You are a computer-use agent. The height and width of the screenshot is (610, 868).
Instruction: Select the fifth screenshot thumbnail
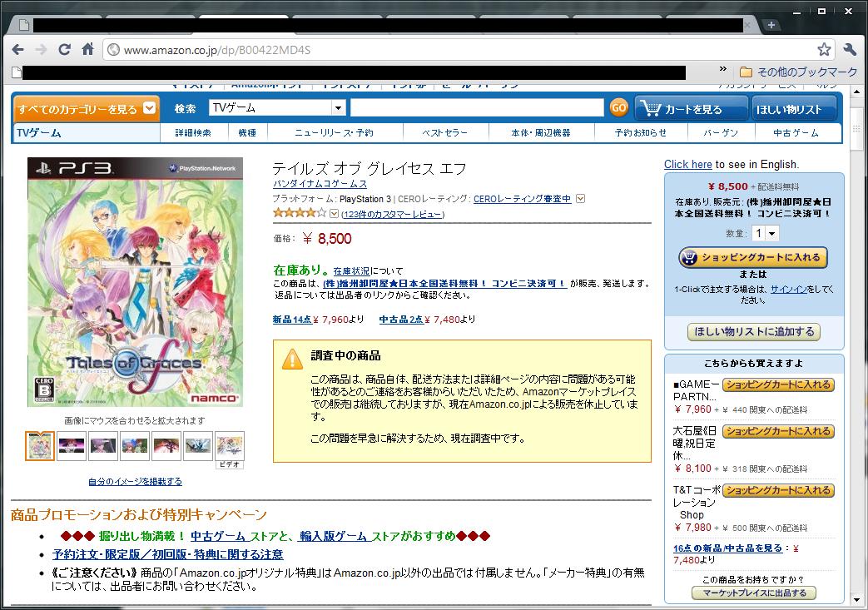tap(166, 445)
